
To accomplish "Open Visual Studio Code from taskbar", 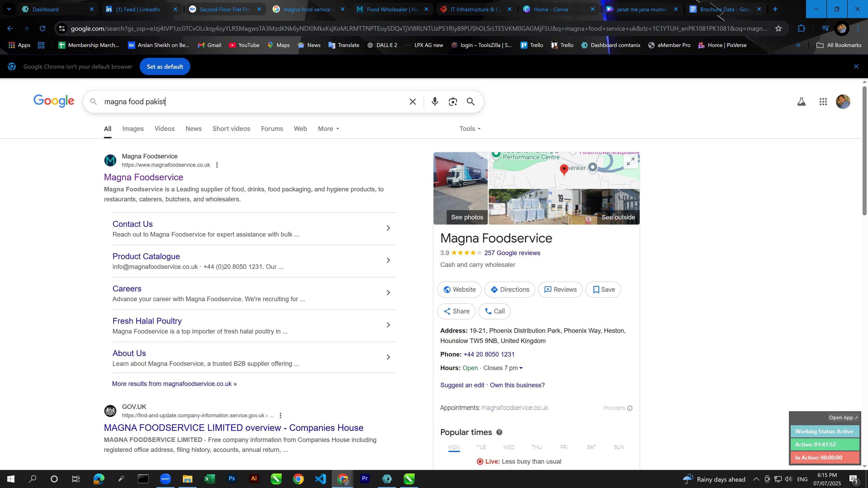I will click(320, 479).
